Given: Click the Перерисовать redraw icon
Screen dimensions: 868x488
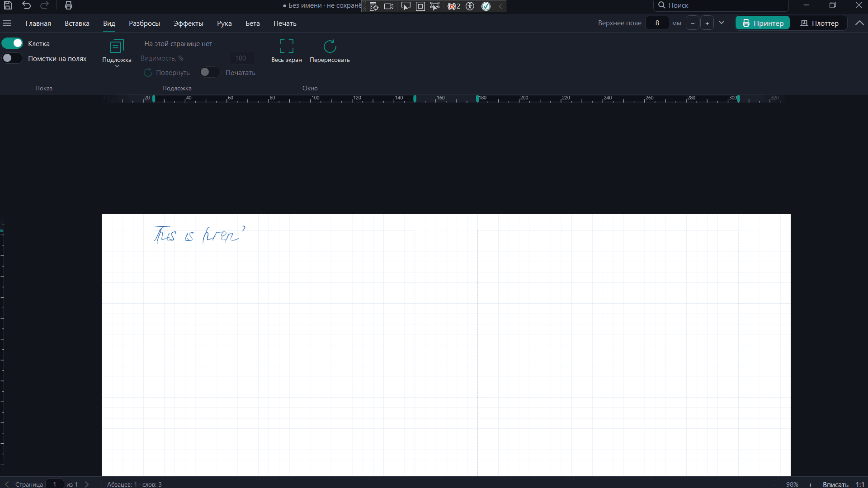Looking at the screenshot, I should pyautogui.click(x=330, y=46).
